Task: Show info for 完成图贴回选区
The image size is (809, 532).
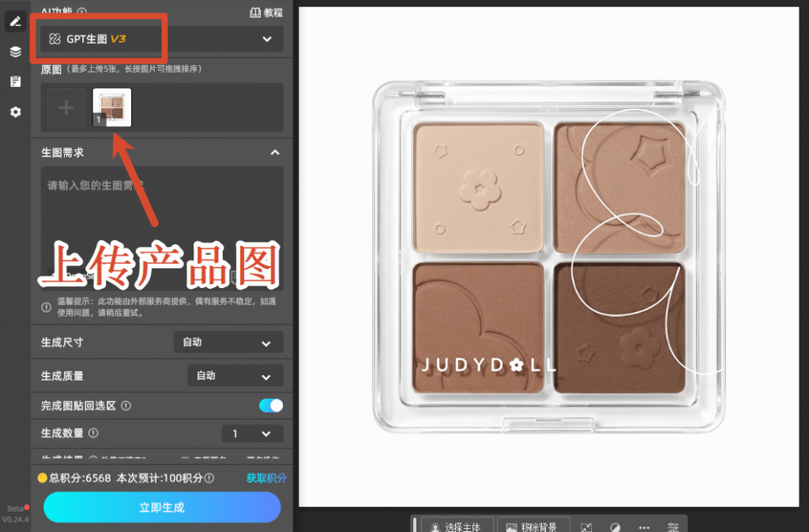Action: click(x=126, y=406)
